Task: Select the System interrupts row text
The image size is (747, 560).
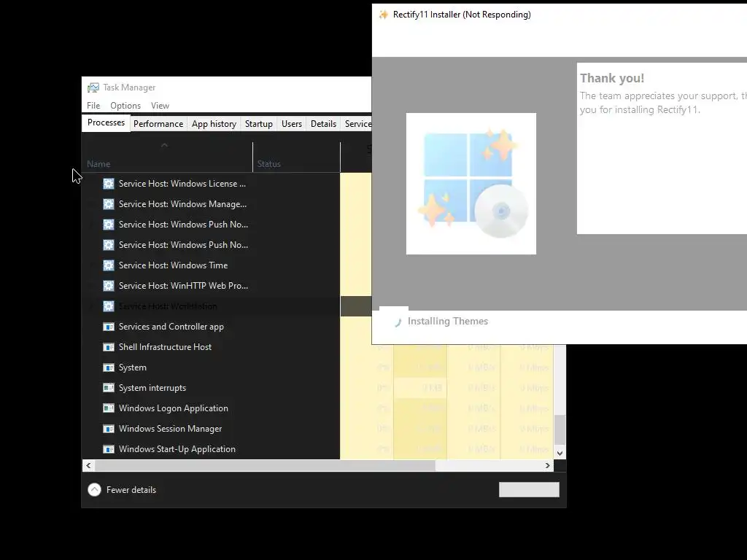Action: [x=152, y=388]
